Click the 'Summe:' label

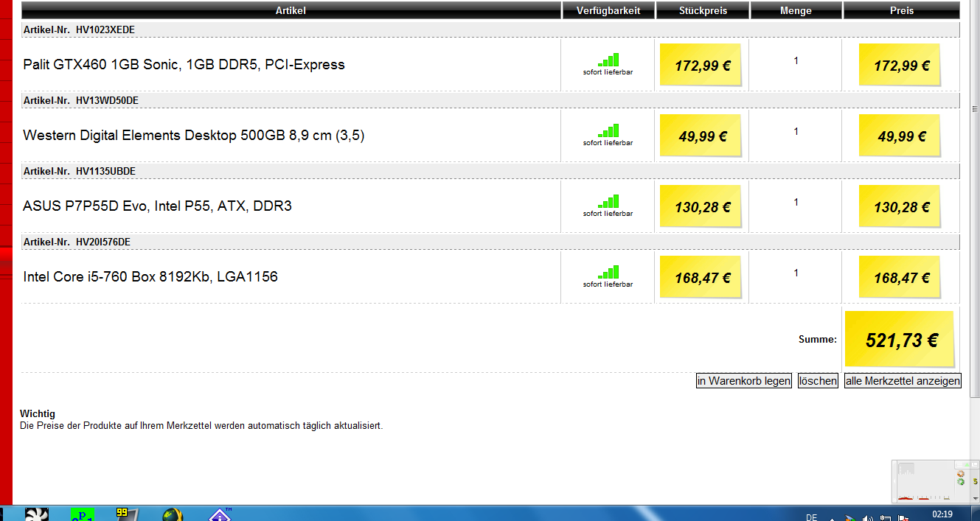(x=818, y=340)
